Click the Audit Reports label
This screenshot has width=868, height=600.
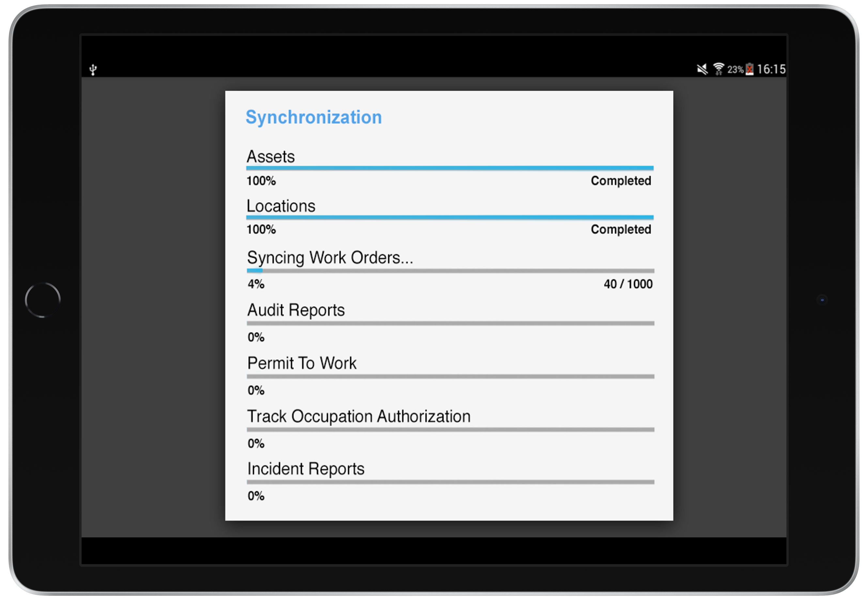tap(296, 310)
